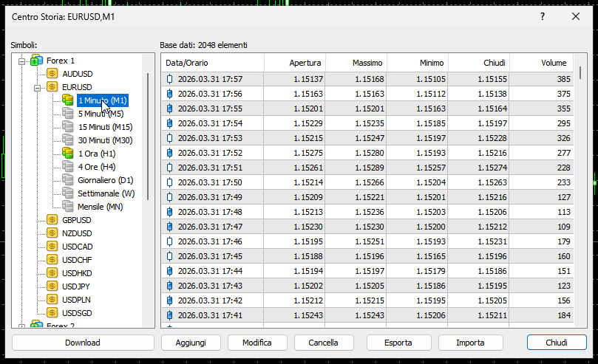Viewport: 598px width, 364px height.
Task: Click the symbols tree vertical scrollbar thumb
Action: pyautogui.click(x=148, y=137)
